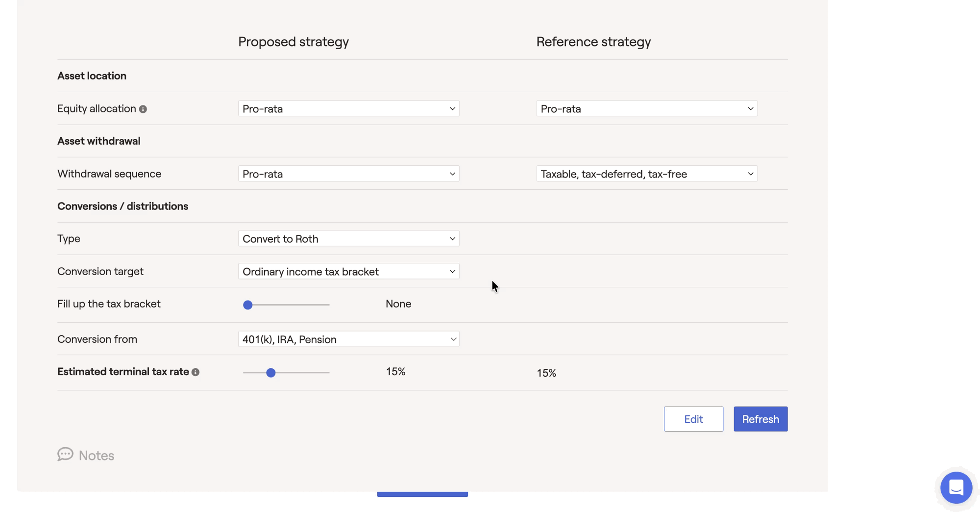Click the Notes speech bubble icon
Screen dimensions: 980x512
pos(65,455)
